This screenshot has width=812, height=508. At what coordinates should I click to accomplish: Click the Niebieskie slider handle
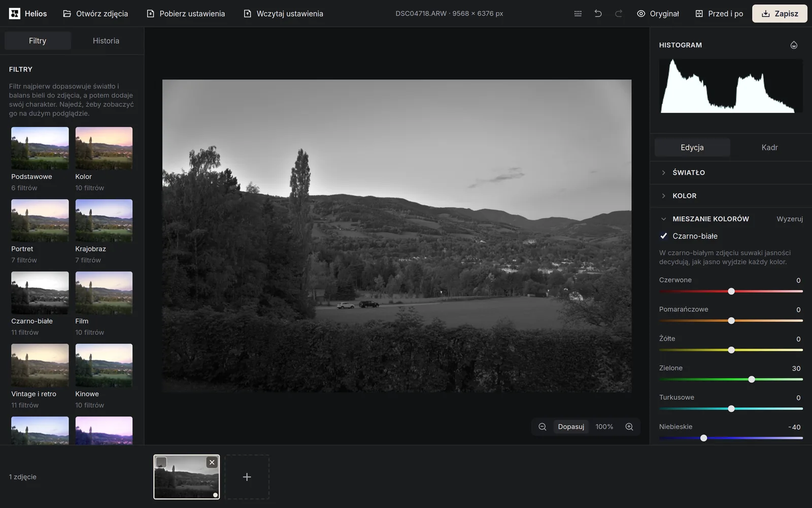[x=703, y=438]
